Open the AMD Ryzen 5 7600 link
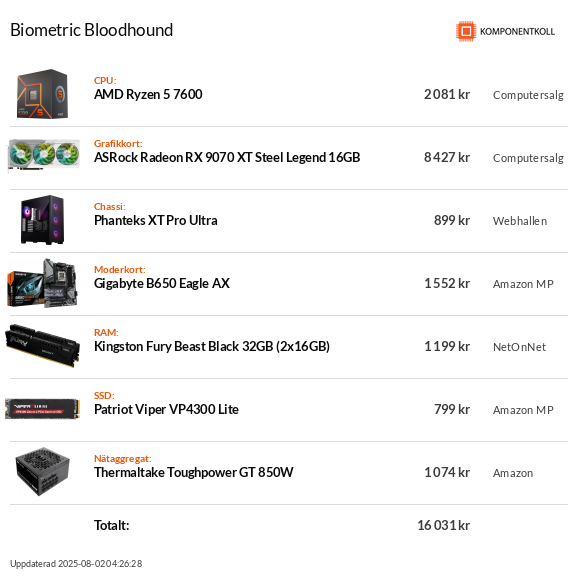The height and width of the screenshot is (577, 577). [148, 95]
